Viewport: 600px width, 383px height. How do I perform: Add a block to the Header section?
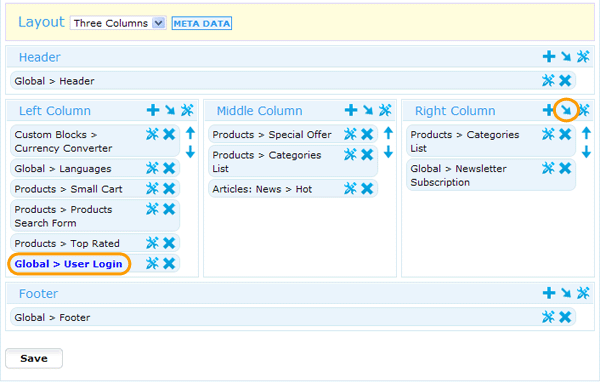[x=549, y=57]
